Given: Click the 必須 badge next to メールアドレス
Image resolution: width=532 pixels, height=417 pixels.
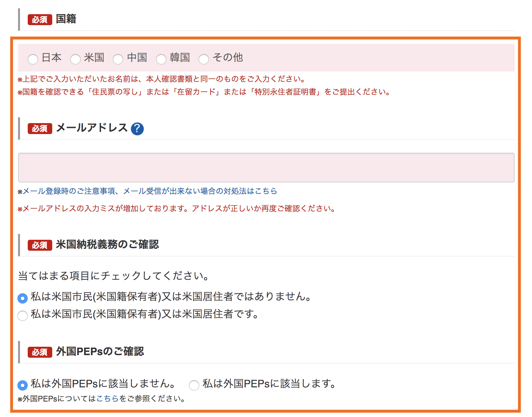Looking at the screenshot, I should 39,129.
